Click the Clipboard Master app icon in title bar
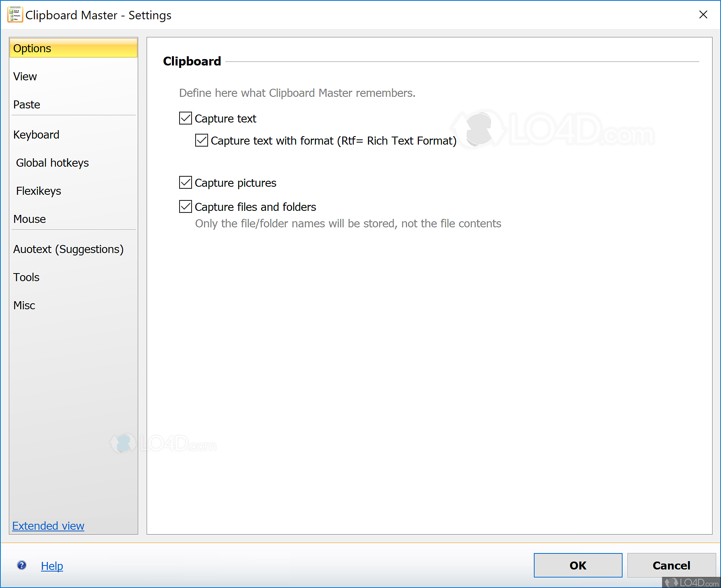The width and height of the screenshot is (721, 588). [x=15, y=15]
